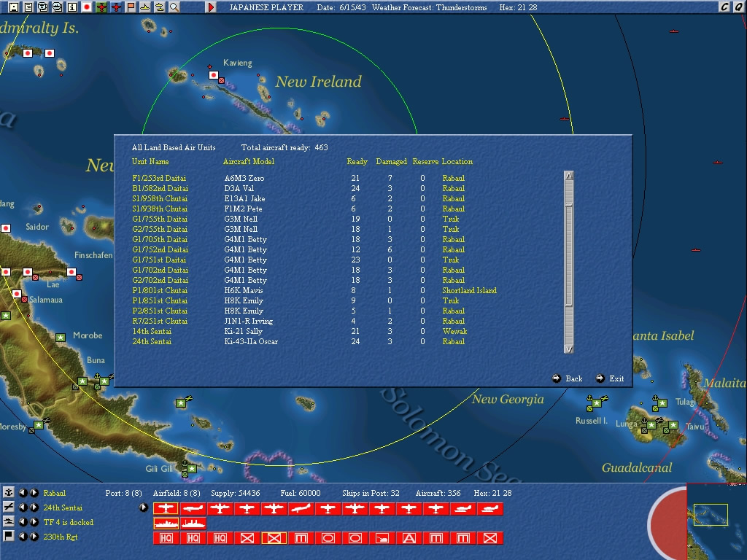Image resolution: width=747 pixels, height=560 pixels.
Task: Click the second aircraft-pair database toolbar icon
Action: point(57,7)
